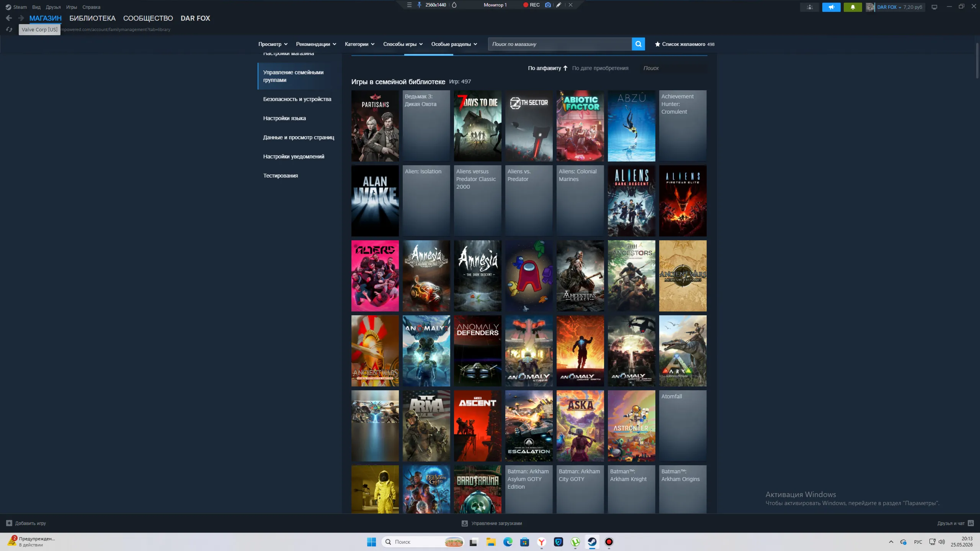Image resolution: width=980 pixels, height=551 pixels.
Task: Open the Friends and chat icon at bottom right
Action: pos(970,523)
